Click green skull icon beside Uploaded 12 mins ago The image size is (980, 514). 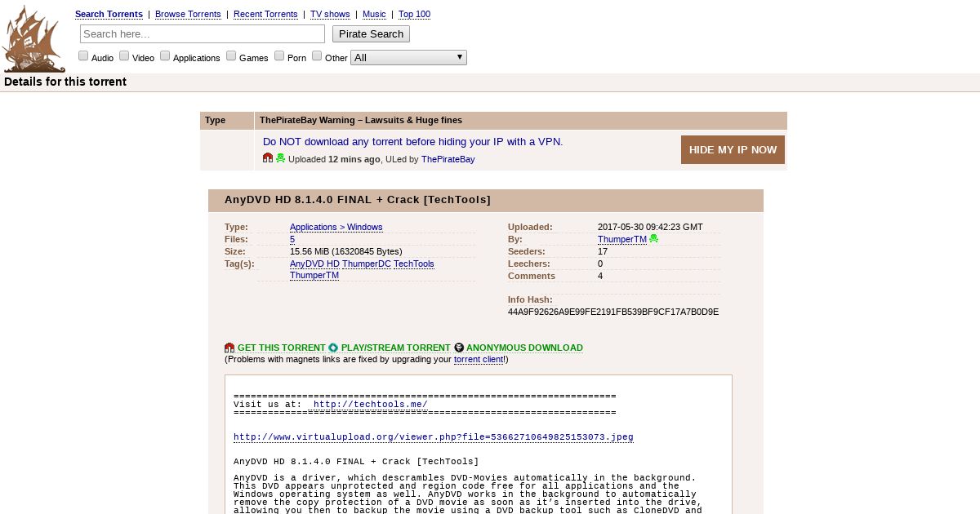(280, 158)
